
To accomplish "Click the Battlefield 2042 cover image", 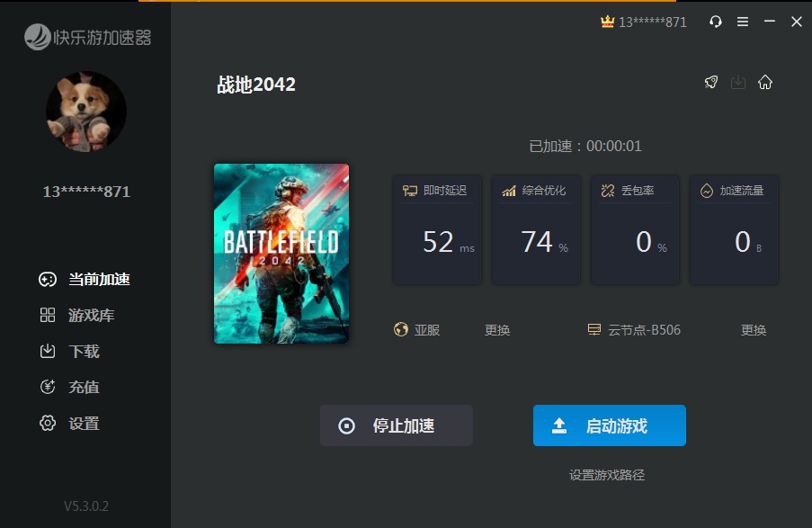I will pyautogui.click(x=281, y=254).
